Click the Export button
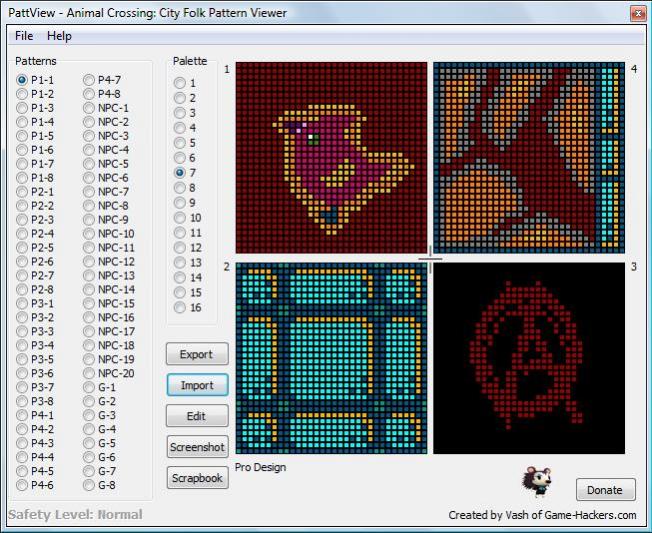This screenshot has height=533, width=652. tap(197, 354)
